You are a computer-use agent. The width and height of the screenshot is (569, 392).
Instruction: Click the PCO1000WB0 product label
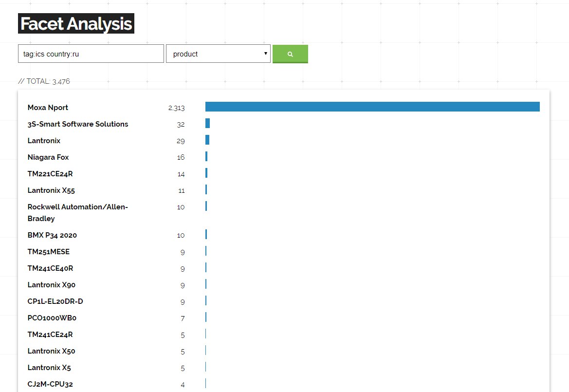tap(52, 318)
